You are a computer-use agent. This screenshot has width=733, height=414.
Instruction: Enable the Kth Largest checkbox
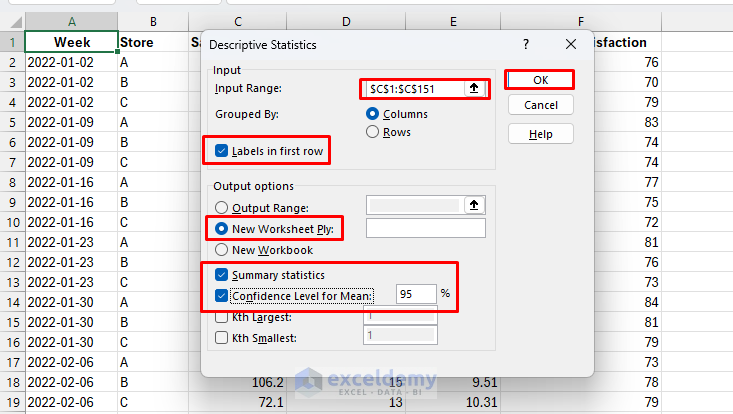(x=222, y=317)
